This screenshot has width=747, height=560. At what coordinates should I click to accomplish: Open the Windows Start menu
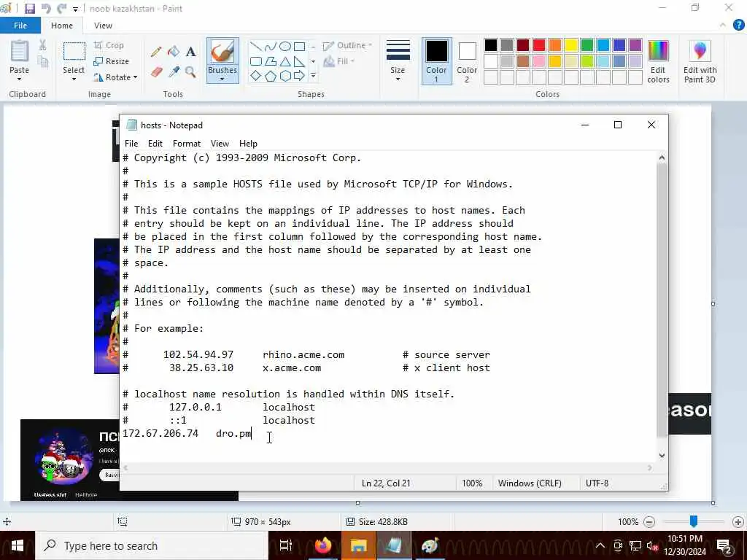(x=18, y=545)
